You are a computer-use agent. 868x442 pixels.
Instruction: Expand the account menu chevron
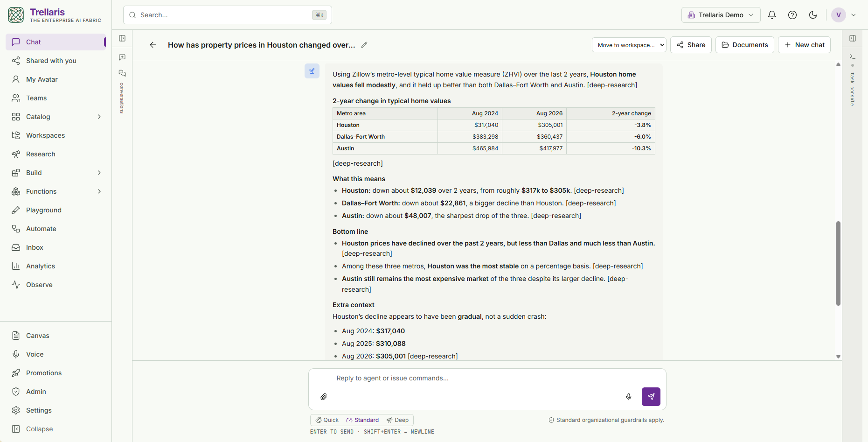point(854,15)
